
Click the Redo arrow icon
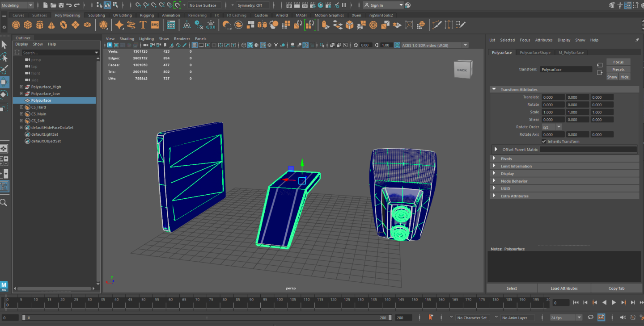77,5
